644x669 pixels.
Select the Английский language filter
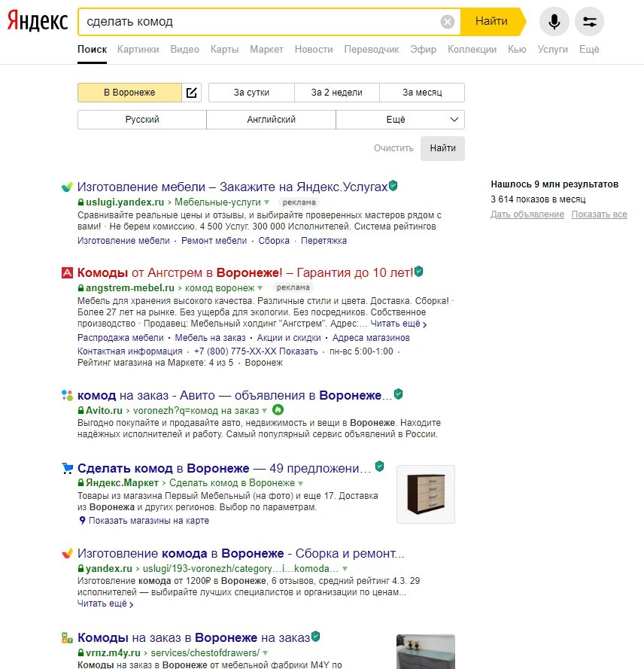pos(272,120)
